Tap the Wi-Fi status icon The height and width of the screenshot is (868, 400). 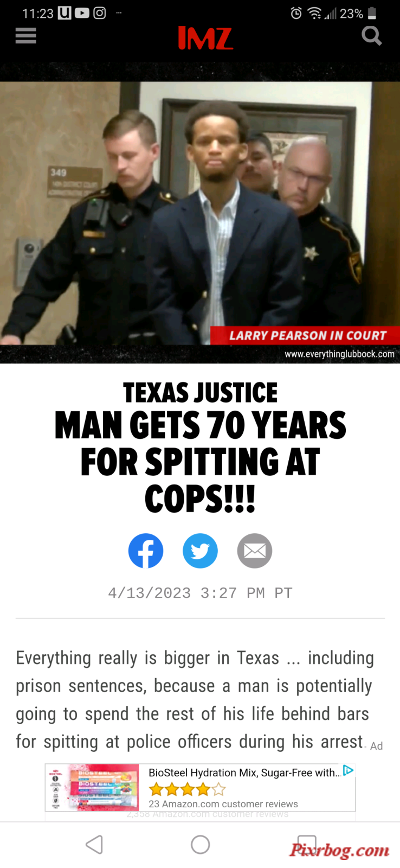tap(314, 13)
